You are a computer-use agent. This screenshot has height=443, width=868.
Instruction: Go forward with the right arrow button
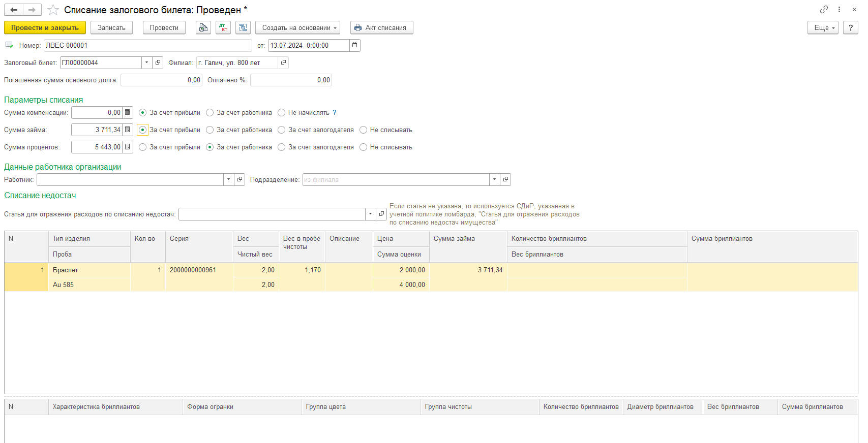pos(32,10)
